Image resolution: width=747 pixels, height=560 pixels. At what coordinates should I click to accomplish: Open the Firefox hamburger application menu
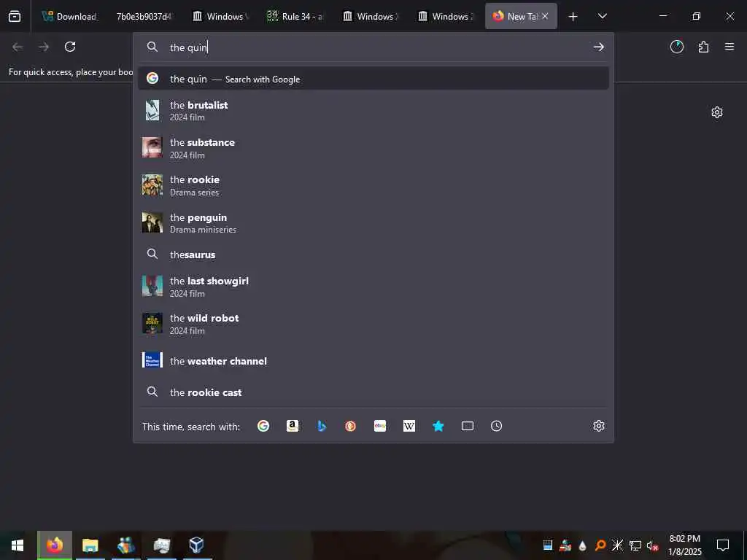pos(729,47)
